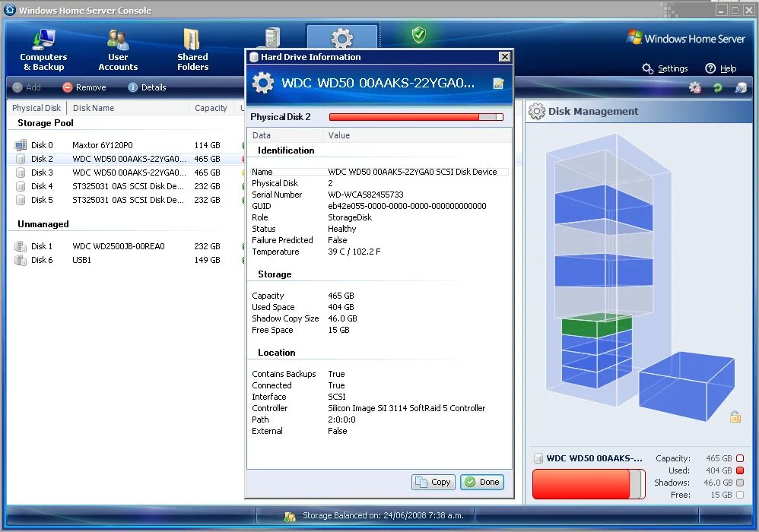This screenshot has height=532, width=759.
Task: Click the Remove toolbar button
Action: point(84,87)
